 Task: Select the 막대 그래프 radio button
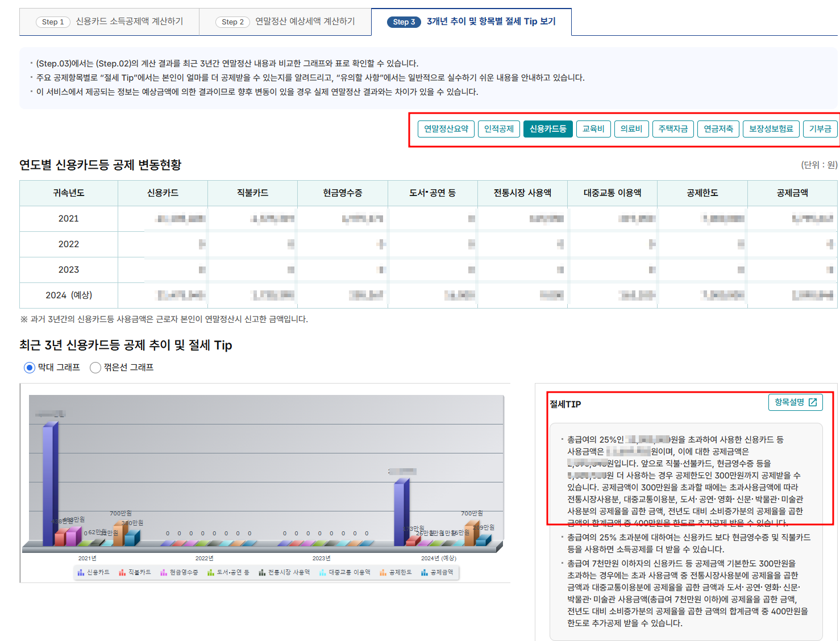pos(30,368)
